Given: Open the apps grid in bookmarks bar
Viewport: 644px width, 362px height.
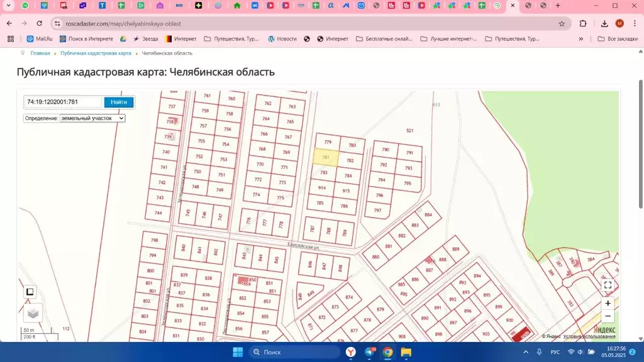Looking at the screenshot, I should point(11,38).
